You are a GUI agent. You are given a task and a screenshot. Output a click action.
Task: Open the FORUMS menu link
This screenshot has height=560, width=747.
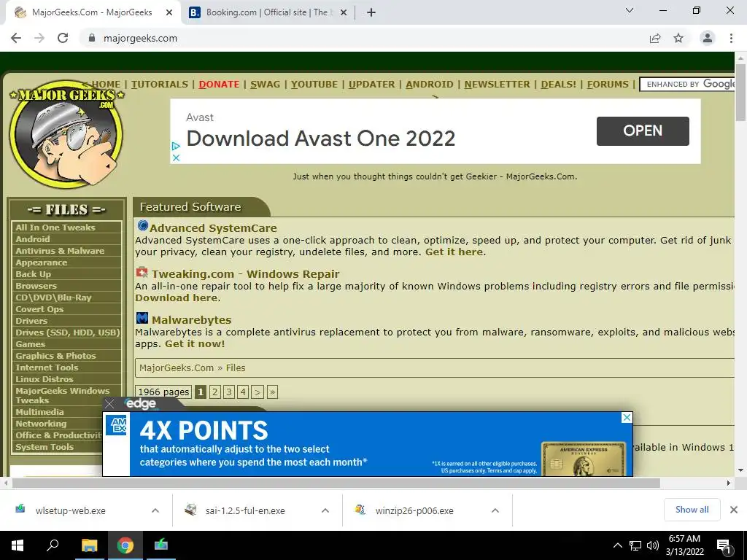click(608, 85)
